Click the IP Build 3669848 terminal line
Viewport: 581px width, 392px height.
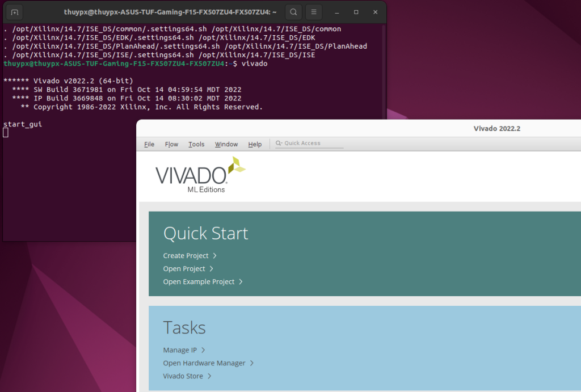[127, 98]
